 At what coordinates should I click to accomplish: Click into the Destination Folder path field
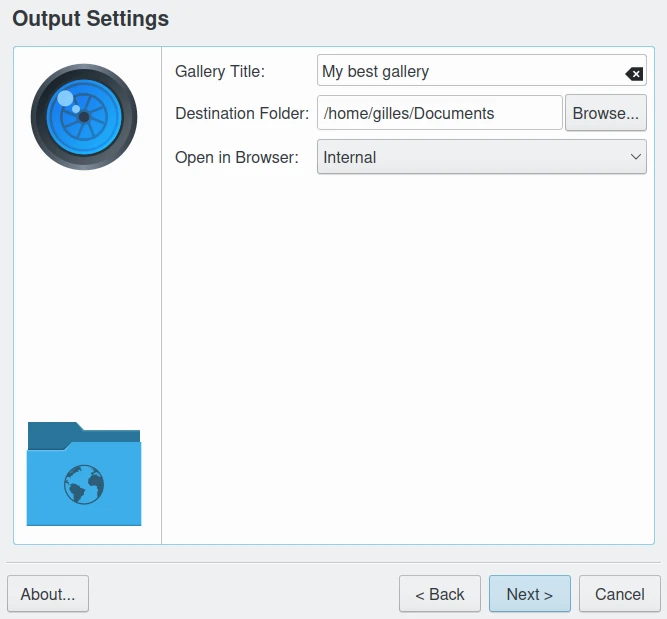pyautogui.click(x=439, y=113)
